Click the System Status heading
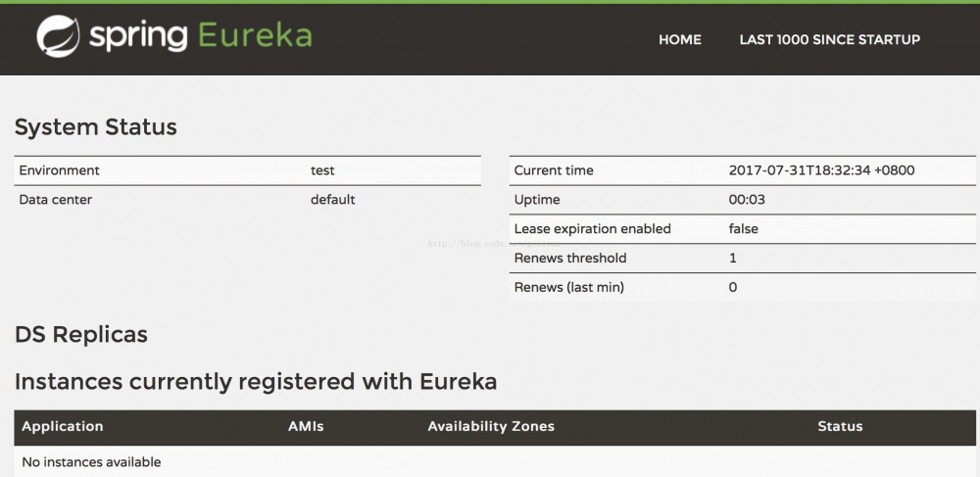Viewport: 980px width, 477px height. [x=96, y=127]
